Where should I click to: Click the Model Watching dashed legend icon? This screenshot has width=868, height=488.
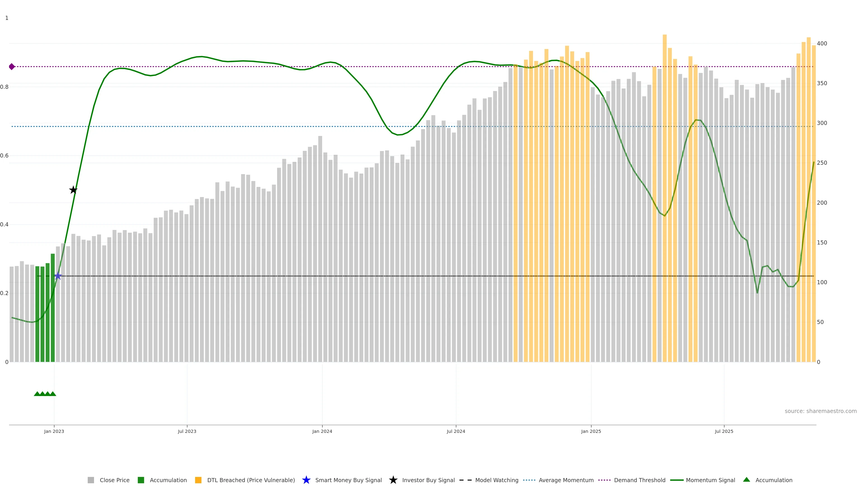[x=465, y=480]
